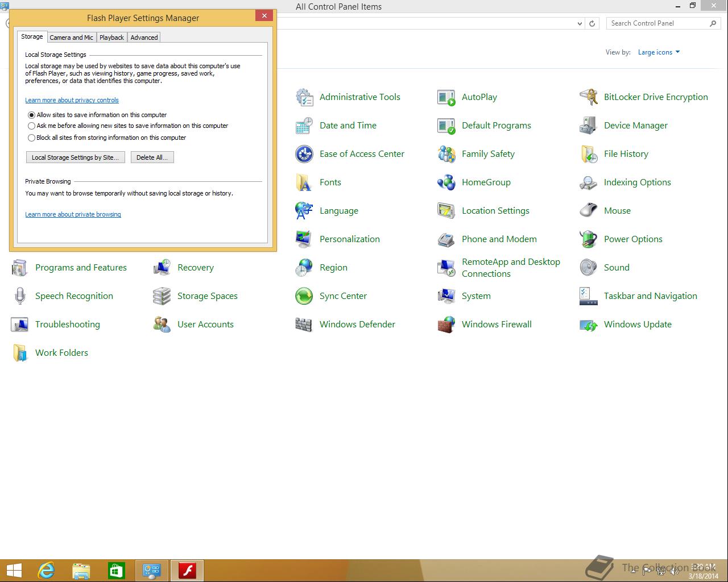Open the Date and Time icon
728x582 pixels.
(304, 126)
